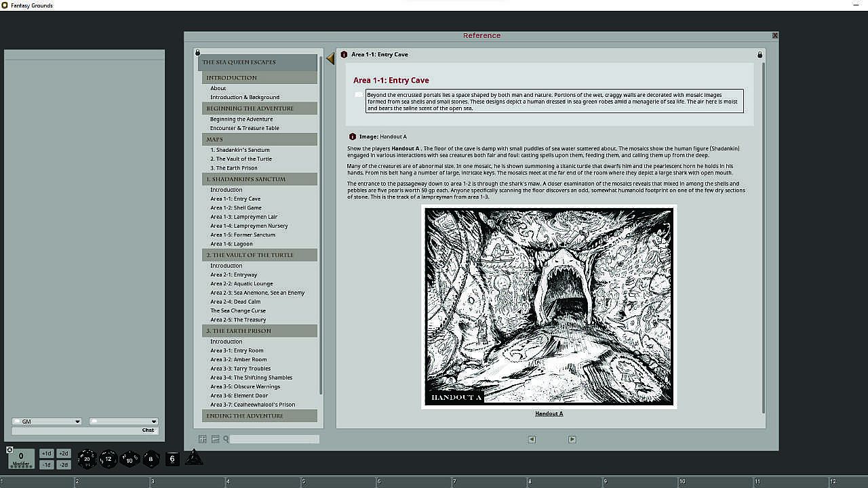Grab the d8 die
The height and width of the screenshot is (488, 868).
coord(151,459)
